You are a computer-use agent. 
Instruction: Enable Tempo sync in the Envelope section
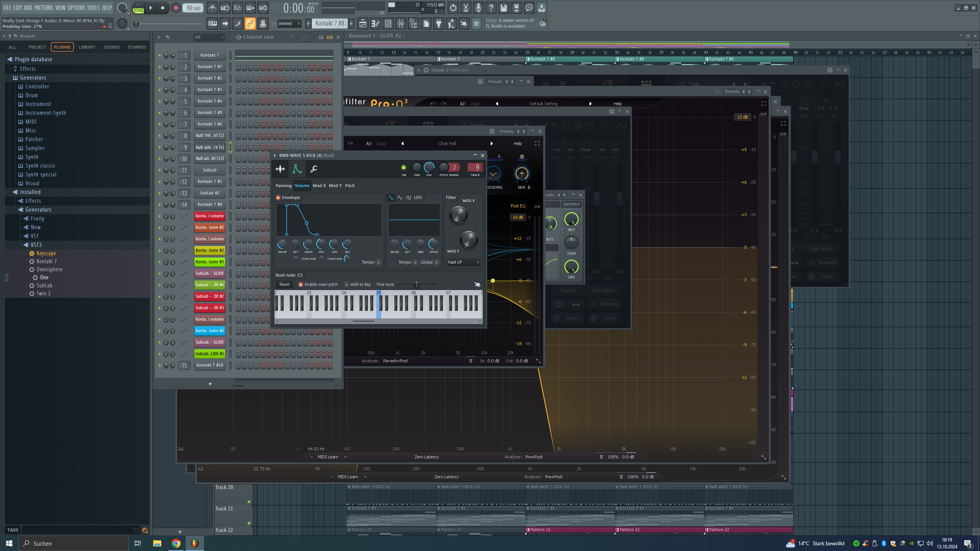378,262
